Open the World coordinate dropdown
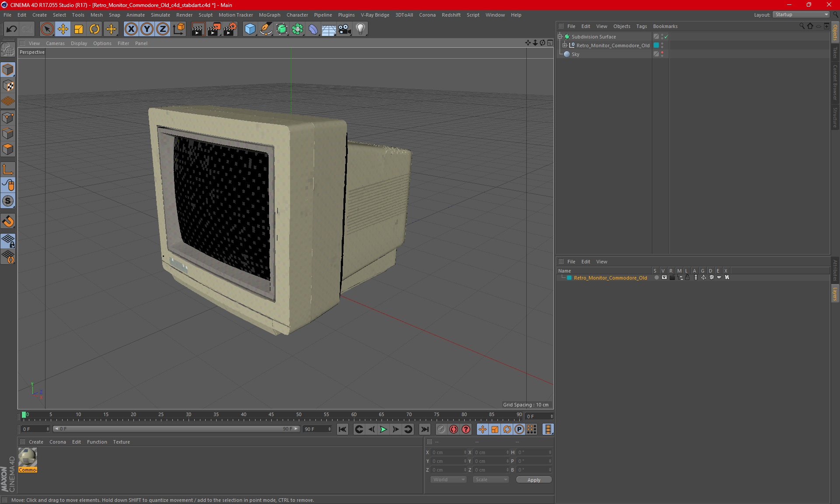The image size is (840, 504). [448, 479]
